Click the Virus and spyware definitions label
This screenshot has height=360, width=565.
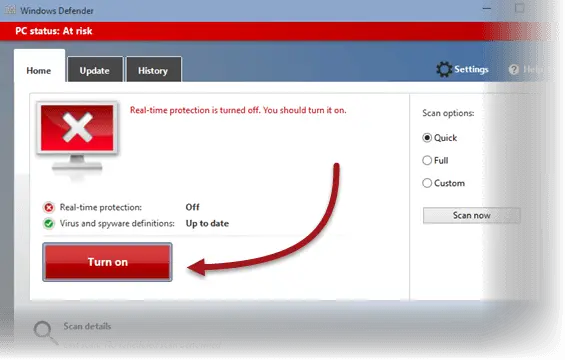point(117,223)
